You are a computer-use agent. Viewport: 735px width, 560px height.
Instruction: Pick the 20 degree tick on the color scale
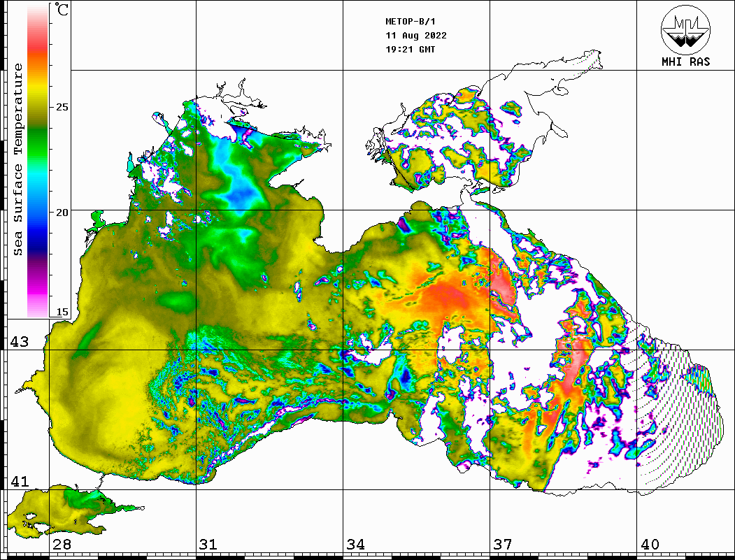62,212
